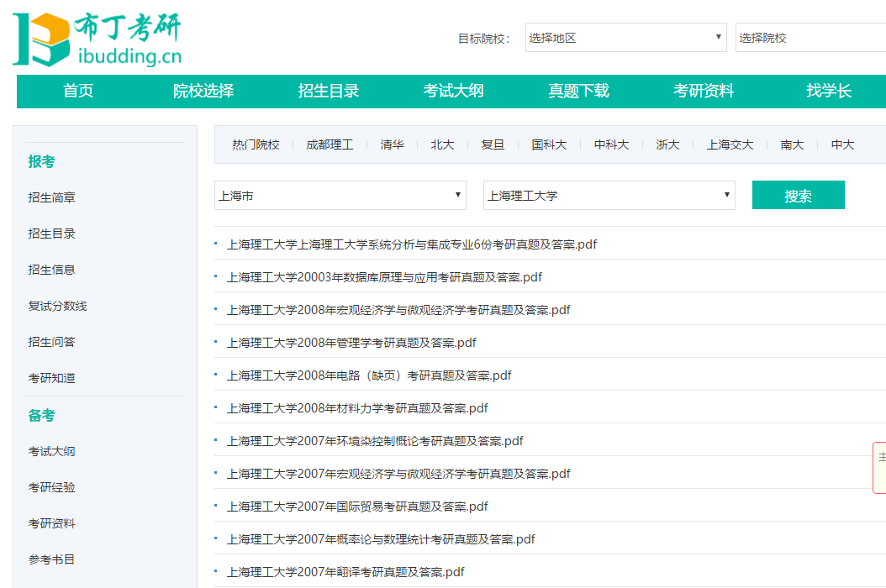Open the 选择院校 school dropdown at top
Image resolution: width=886 pixels, height=588 pixels.
[x=810, y=38]
